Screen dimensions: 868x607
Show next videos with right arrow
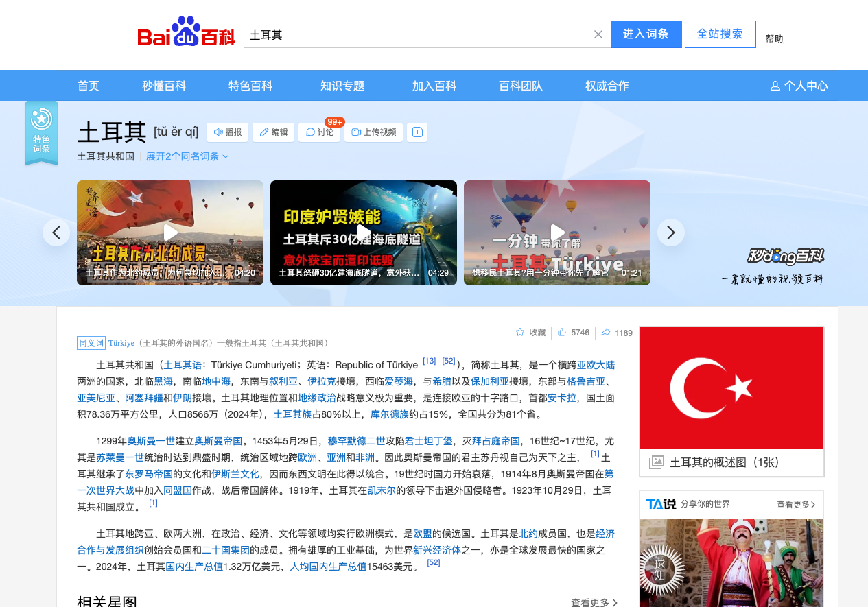[x=671, y=233]
